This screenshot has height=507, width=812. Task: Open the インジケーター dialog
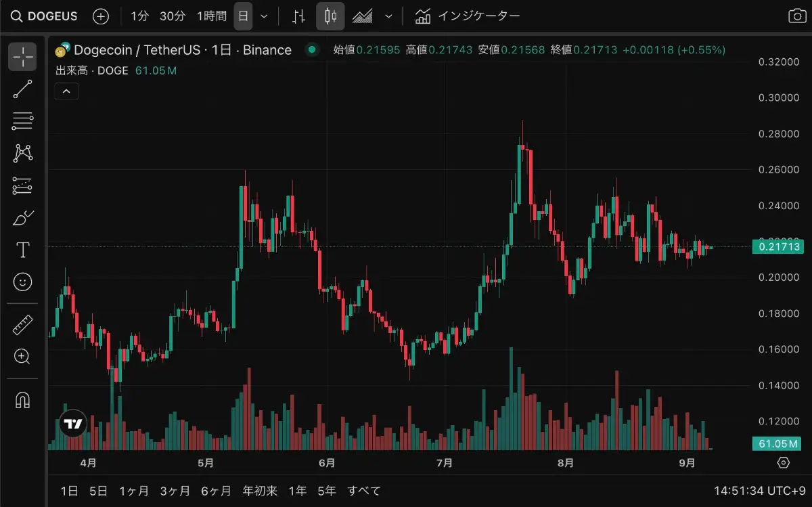click(x=469, y=15)
